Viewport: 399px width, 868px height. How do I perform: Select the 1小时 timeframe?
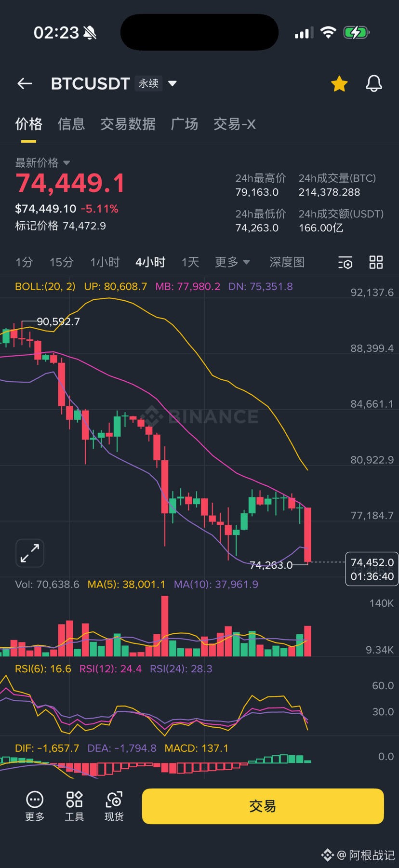tap(105, 262)
